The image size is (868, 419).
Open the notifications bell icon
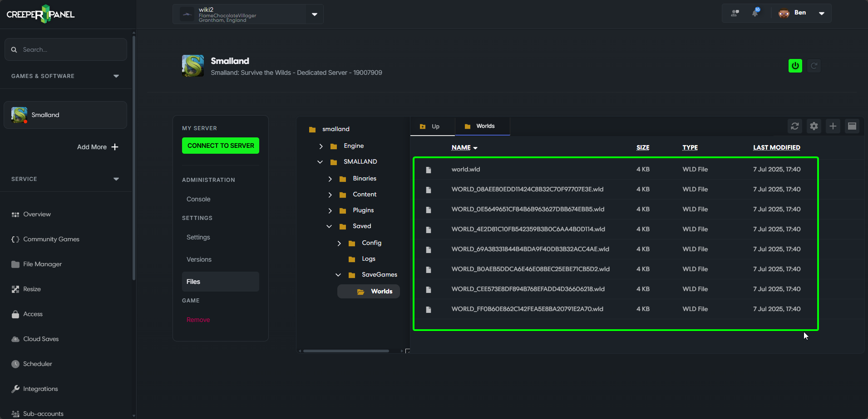click(x=755, y=13)
